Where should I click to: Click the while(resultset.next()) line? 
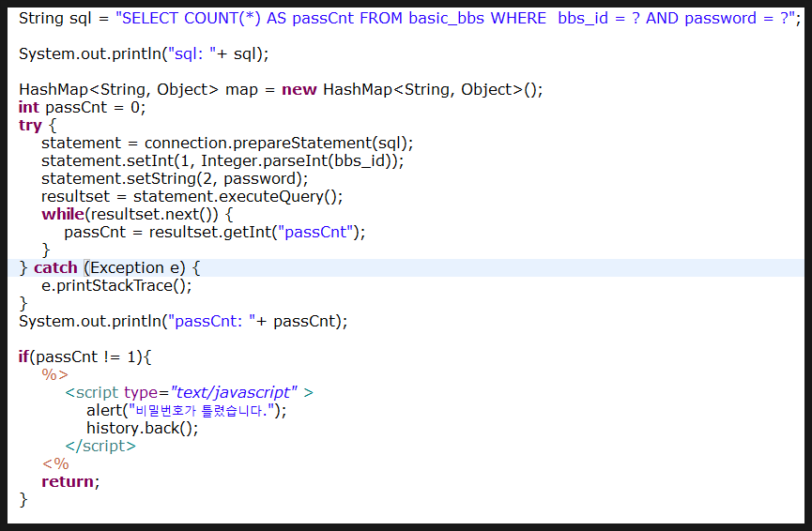click(137, 214)
